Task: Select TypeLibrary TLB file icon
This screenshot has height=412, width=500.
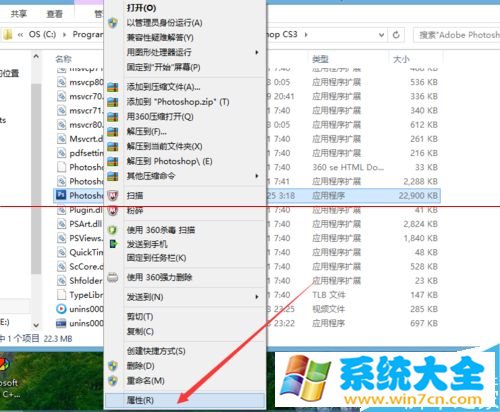Action: pyautogui.click(x=61, y=295)
